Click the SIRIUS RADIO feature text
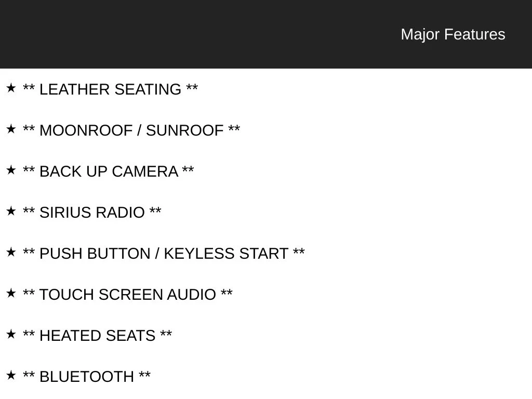Viewport: 532px width, 399px height. click(x=92, y=212)
